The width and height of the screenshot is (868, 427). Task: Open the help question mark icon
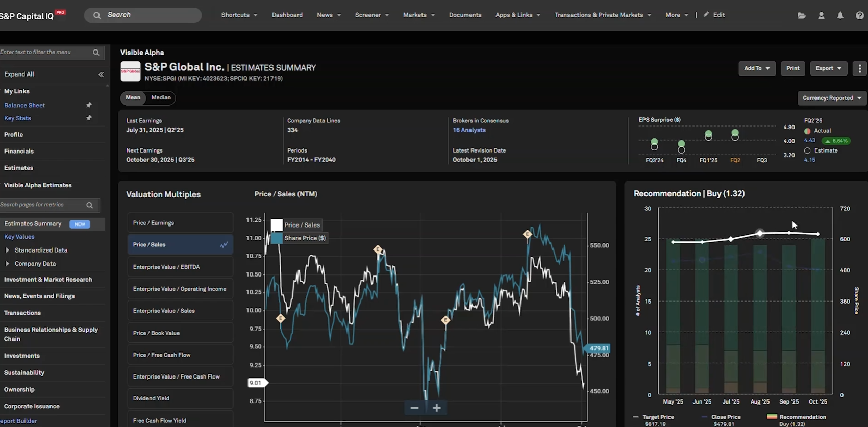(860, 15)
